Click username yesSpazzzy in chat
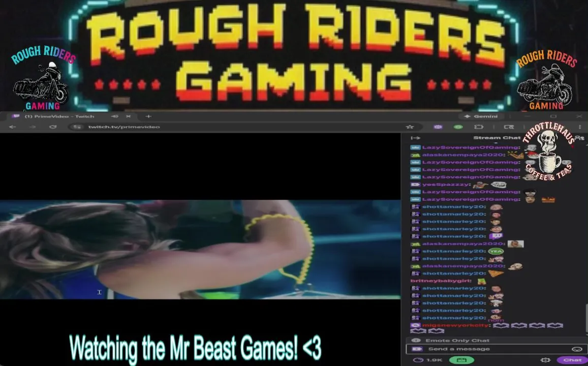The width and height of the screenshot is (588, 366). (446, 185)
